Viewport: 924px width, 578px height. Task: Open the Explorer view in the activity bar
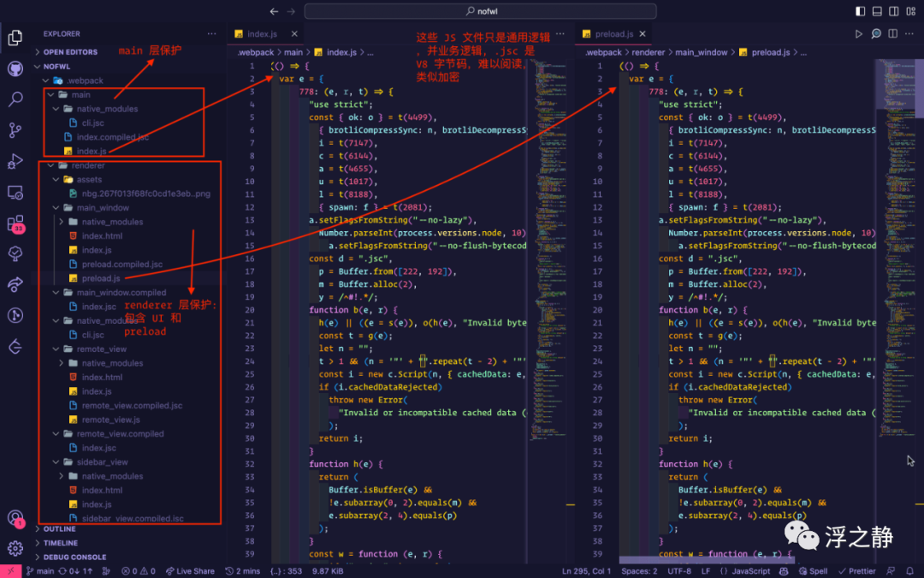tap(15, 38)
